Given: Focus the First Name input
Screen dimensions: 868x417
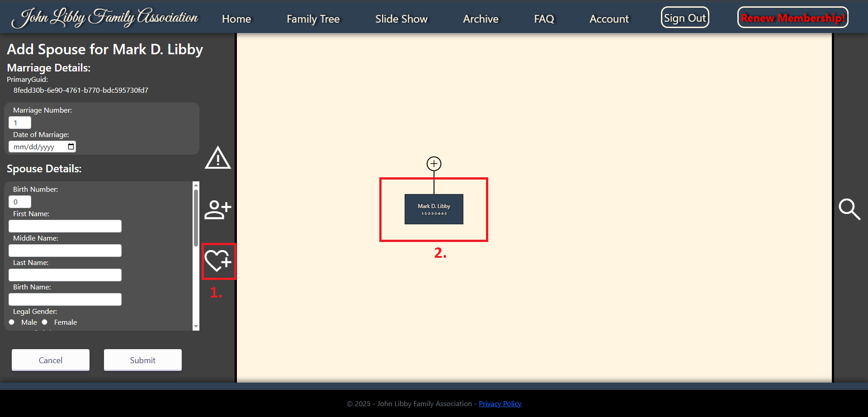Looking at the screenshot, I should pyautogui.click(x=65, y=226).
